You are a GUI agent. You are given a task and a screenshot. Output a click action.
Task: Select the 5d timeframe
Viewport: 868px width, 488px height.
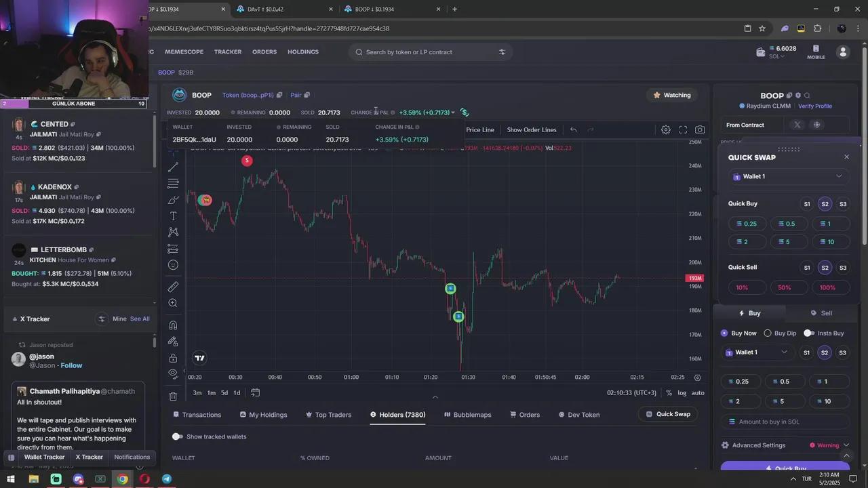224,393
